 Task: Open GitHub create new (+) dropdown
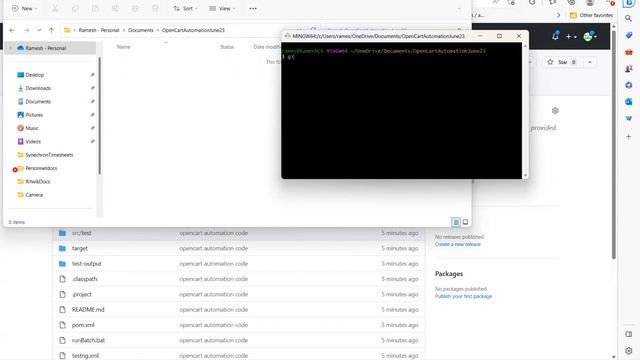tap(571, 37)
